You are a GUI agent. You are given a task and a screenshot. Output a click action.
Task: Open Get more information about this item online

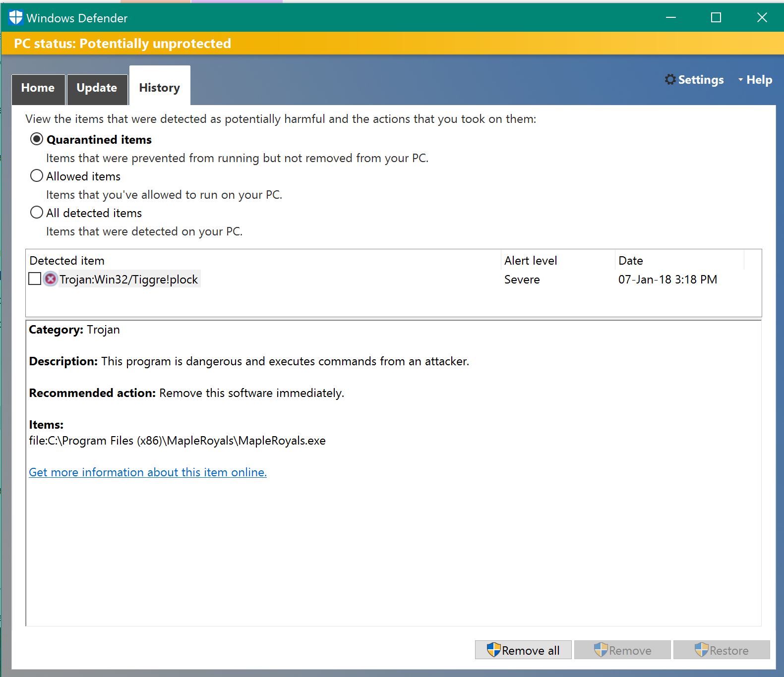click(x=148, y=472)
